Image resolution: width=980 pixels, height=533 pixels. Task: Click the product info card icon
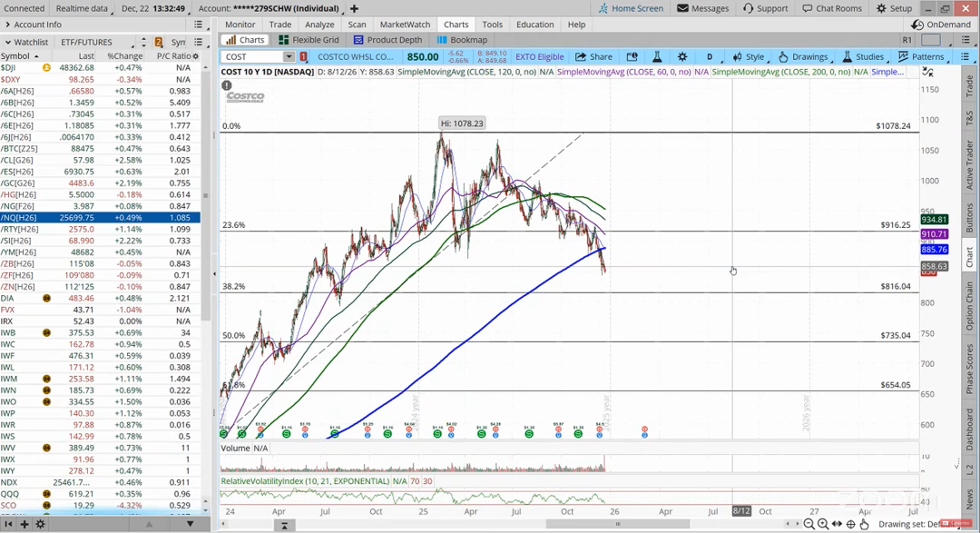[x=632, y=56]
